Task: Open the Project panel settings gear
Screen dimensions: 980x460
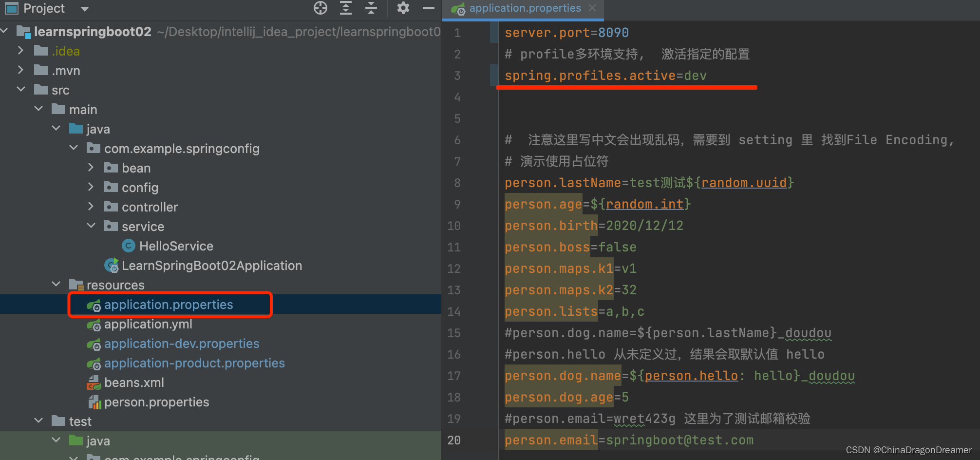Action: (403, 8)
